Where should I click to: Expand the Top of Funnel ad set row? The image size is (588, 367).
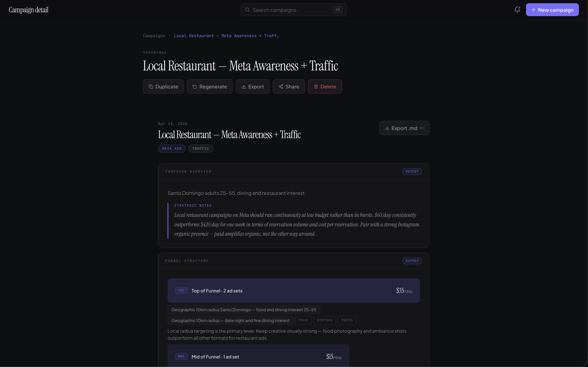(x=294, y=290)
